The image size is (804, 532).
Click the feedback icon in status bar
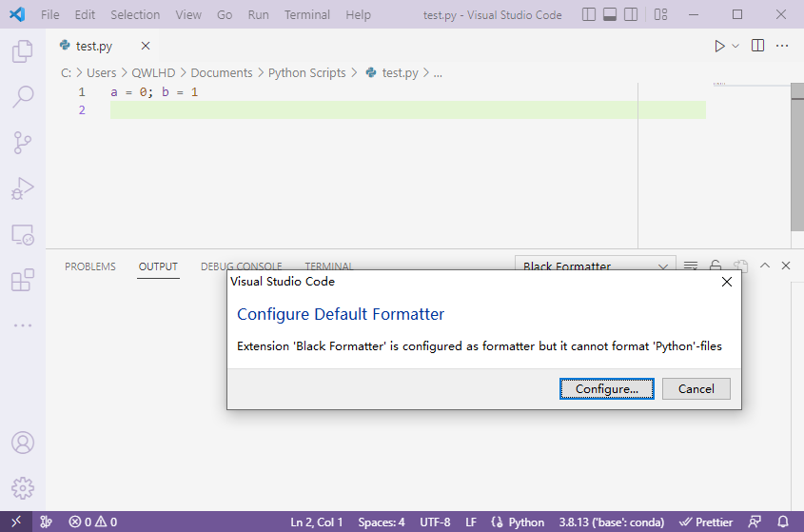[x=755, y=522]
